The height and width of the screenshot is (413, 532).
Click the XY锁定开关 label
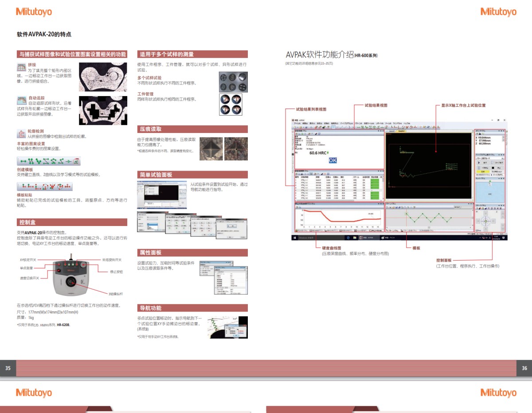(x=28, y=260)
